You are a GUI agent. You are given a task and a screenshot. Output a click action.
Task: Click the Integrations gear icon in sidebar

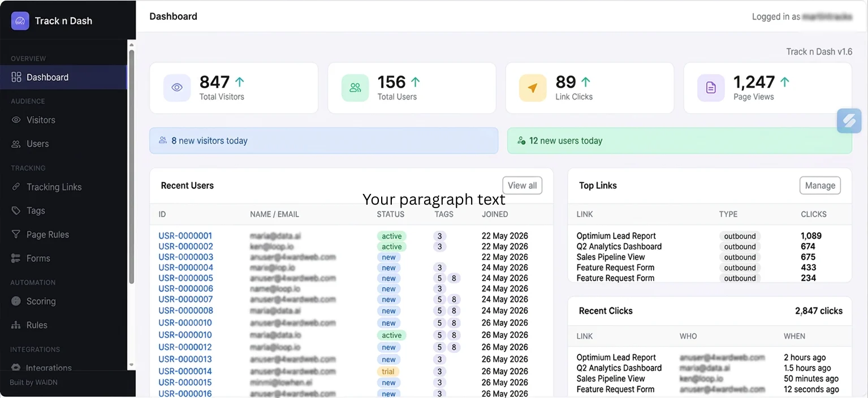coord(16,367)
